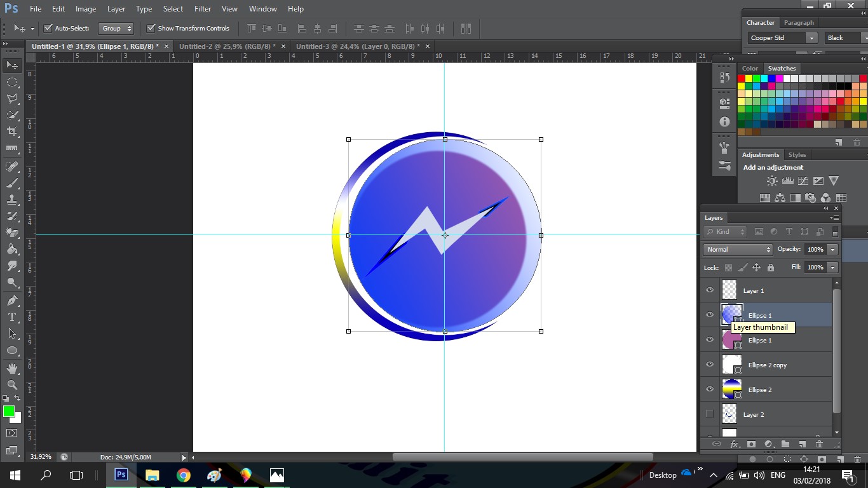
Task: Open the Window menu
Action: (x=262, y=9)
